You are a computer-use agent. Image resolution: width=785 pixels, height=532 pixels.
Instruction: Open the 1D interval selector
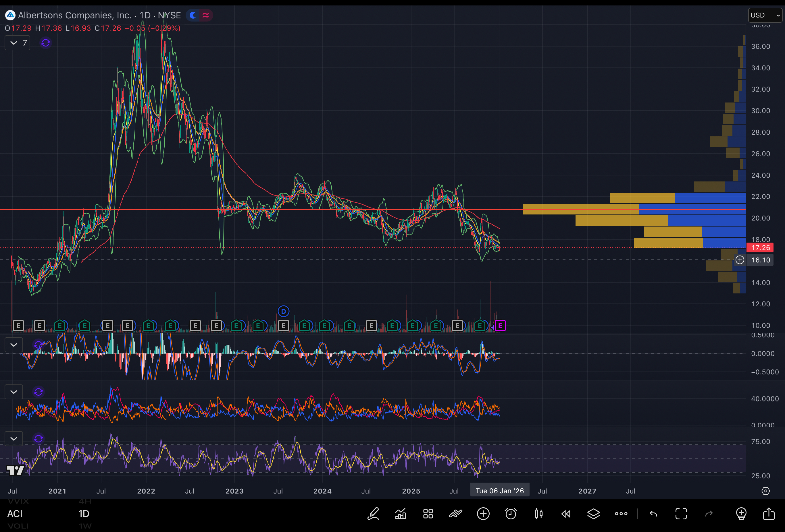[84, 514]
